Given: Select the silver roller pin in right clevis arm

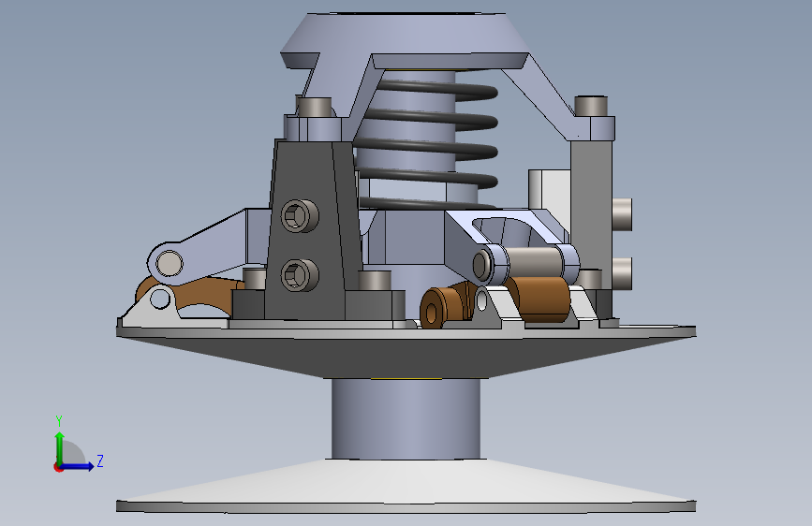Looking at the screenshot, I should click(x=534, y=262).
